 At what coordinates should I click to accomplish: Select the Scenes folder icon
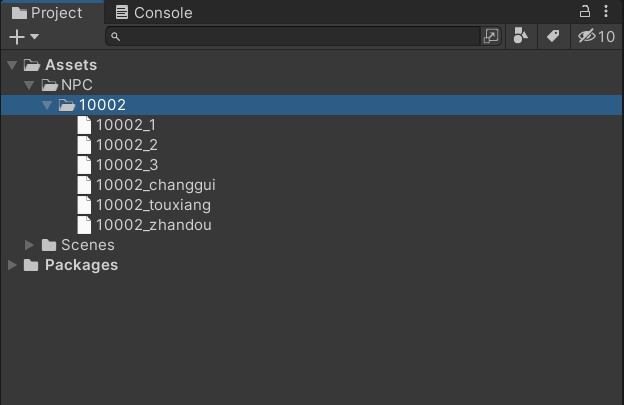49,245
